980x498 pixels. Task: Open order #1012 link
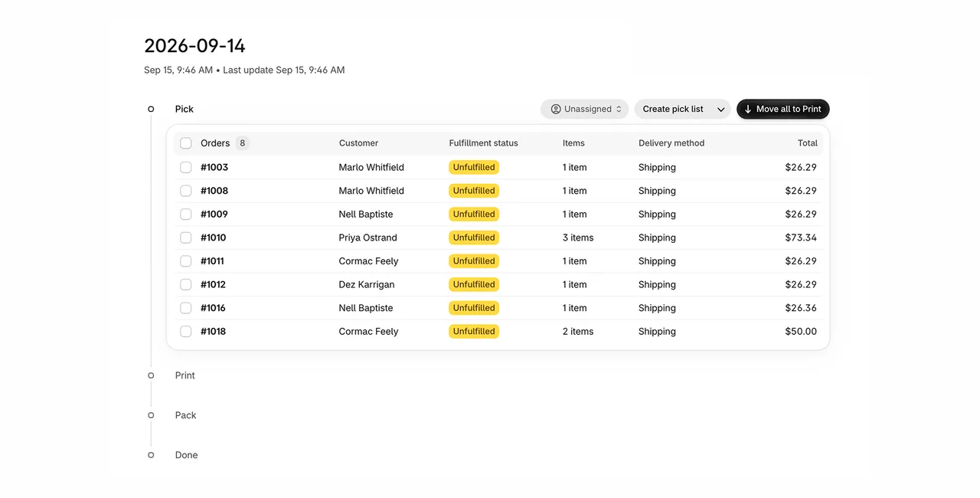[214, 284]
